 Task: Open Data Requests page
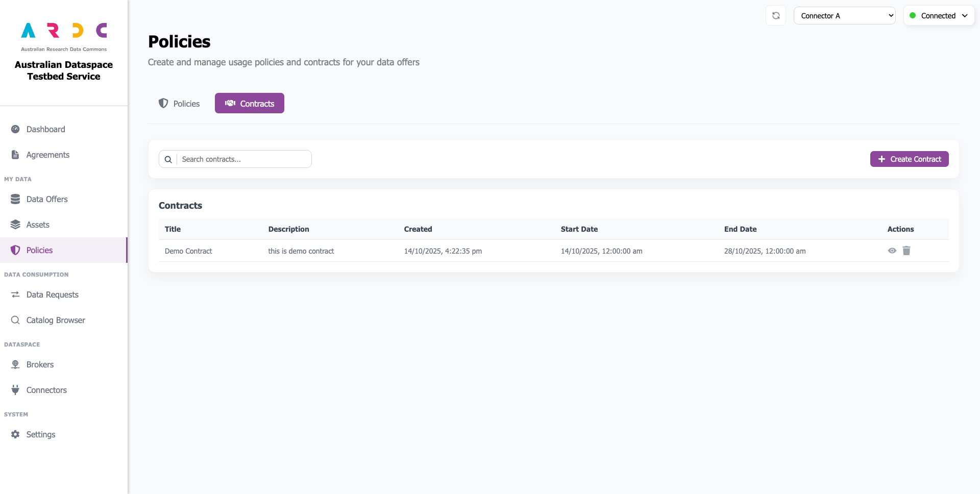click(x=64, y=294)
